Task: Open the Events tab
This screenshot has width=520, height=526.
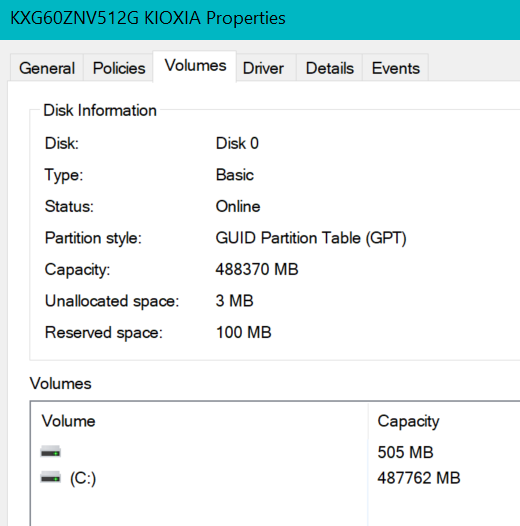Action: (x=396, y=68)
